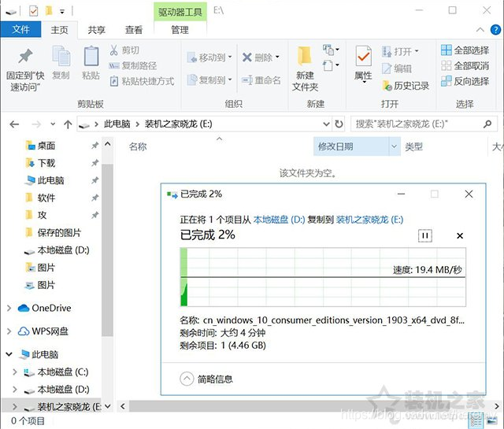
Task: Expand the OneDrive tree node
Action: coord(9,308)
